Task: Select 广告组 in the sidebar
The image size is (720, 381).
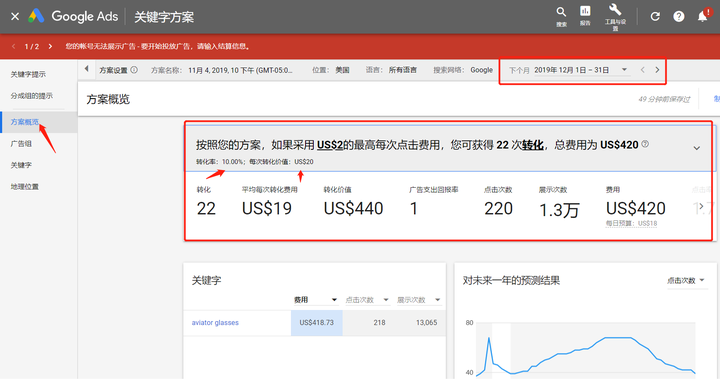Action: [21, 144]
